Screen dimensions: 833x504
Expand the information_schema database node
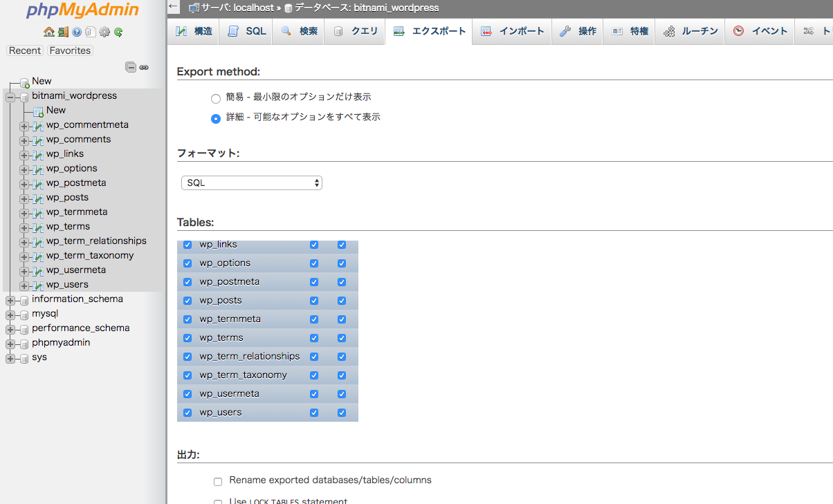pos(10,300)
